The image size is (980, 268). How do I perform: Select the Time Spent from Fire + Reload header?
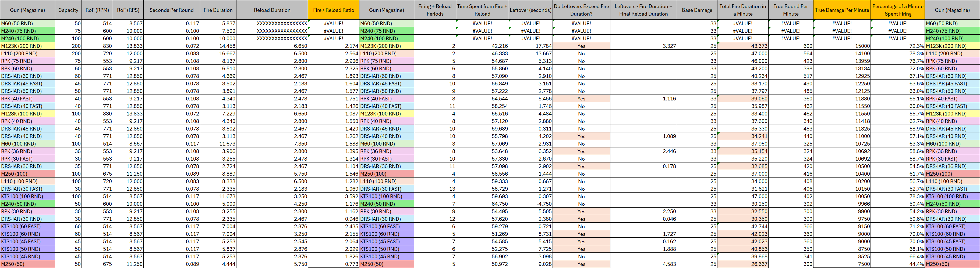point(482,10)
